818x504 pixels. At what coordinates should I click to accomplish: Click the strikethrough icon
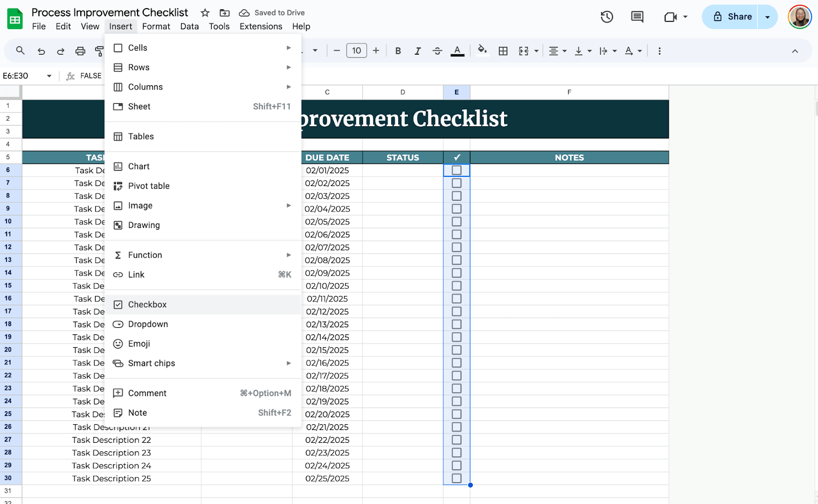437,51
